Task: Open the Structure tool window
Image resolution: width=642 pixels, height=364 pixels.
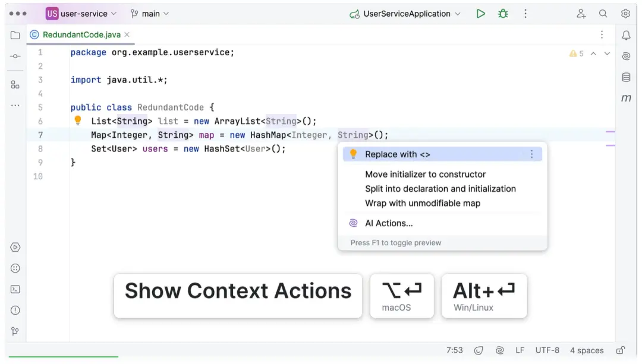Action: coord(15,84)
